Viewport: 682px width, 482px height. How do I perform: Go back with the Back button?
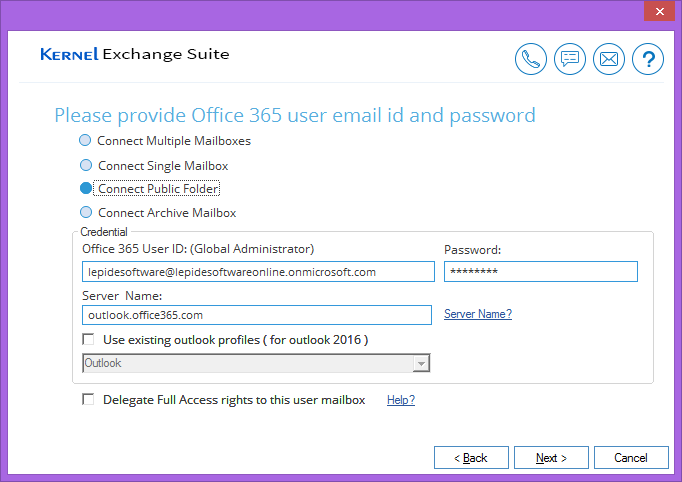coord(471,458)
